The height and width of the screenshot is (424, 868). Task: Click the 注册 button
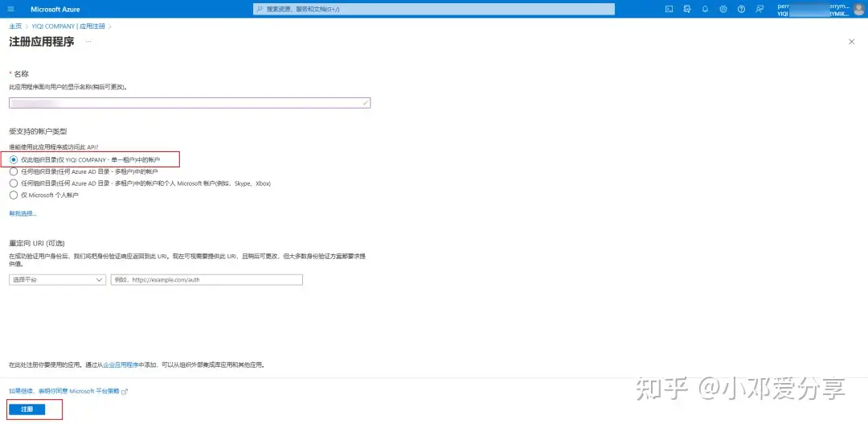(x=27, y=409)
